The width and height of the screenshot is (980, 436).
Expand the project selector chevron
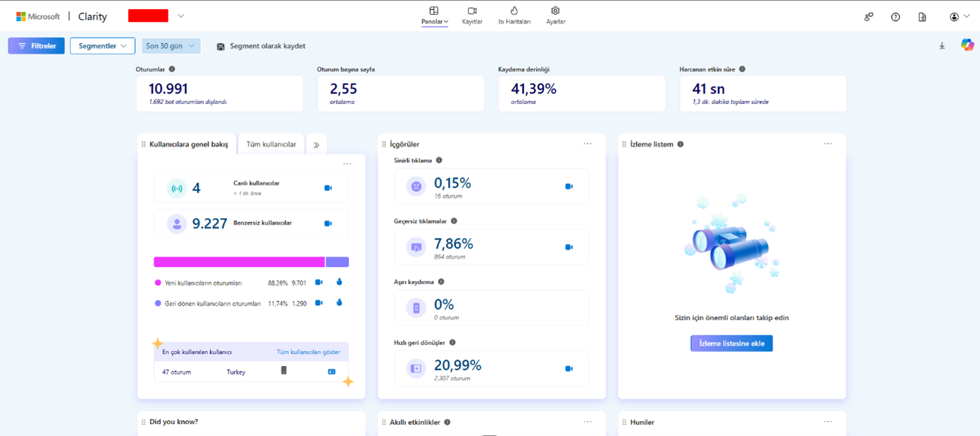point(181,16)
